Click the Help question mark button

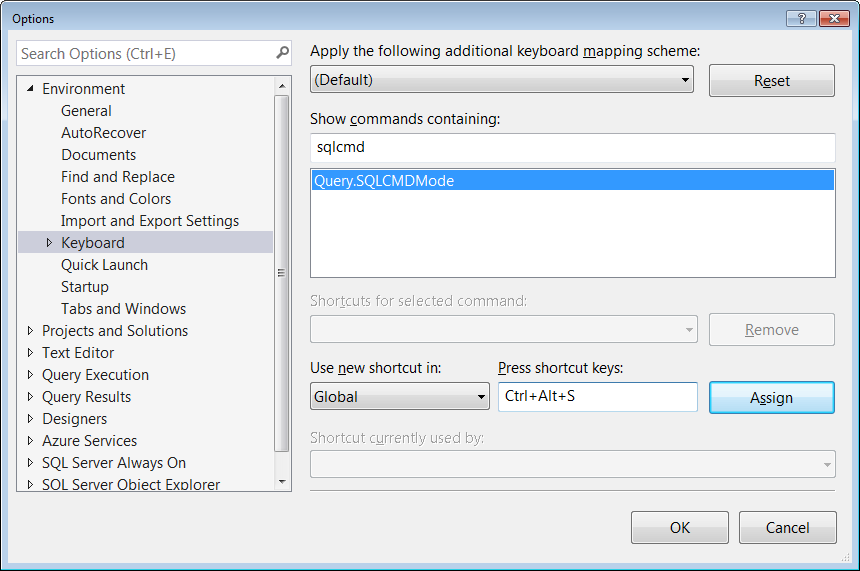pos(801,18)
